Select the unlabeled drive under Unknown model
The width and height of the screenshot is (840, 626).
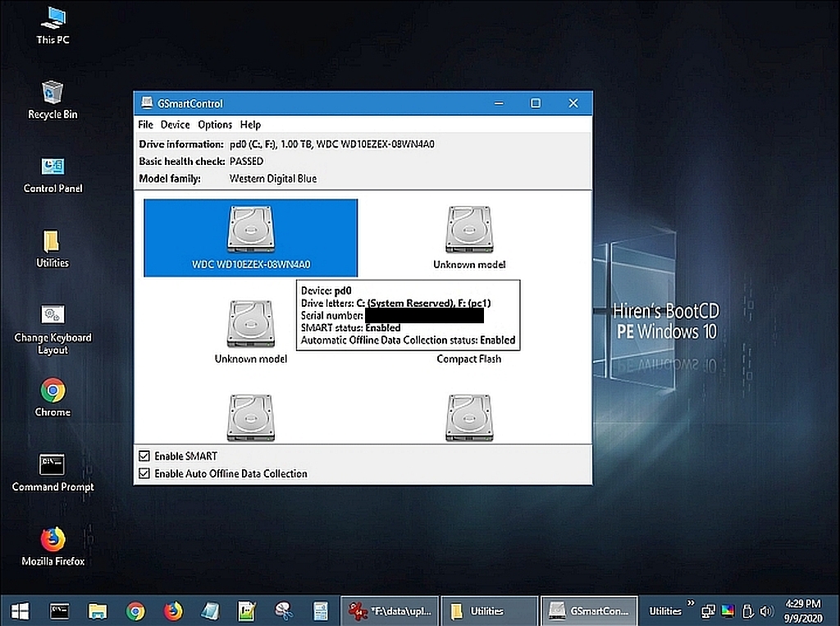[x=251, y=418]
